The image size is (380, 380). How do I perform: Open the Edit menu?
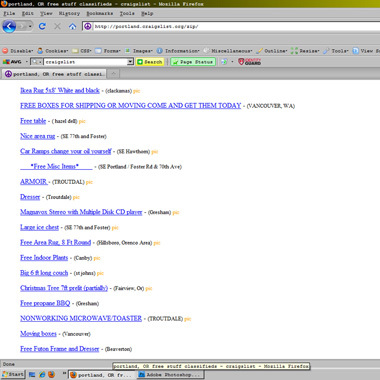tap(28, 13)
